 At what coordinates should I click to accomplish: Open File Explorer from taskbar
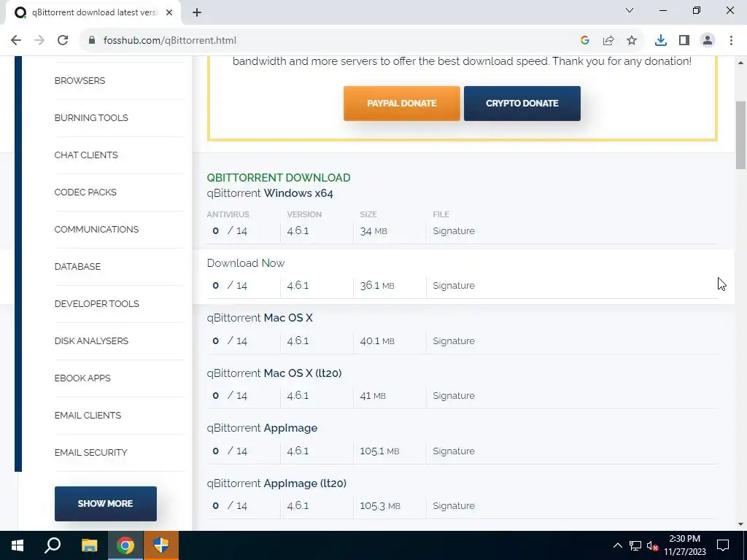(x=89, y=545)
